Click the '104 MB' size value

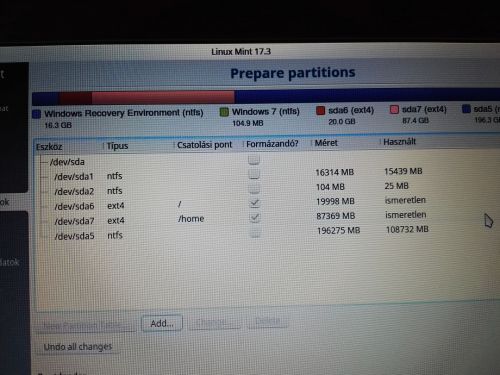pos(330,187)
